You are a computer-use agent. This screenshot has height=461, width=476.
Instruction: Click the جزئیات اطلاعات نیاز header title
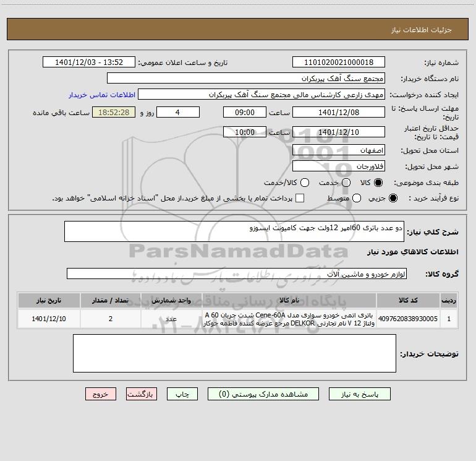click(422, 30)
